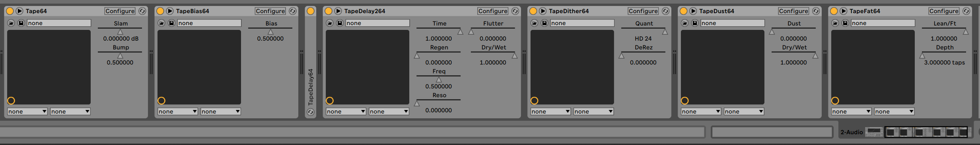Fold the Tape64 plug-in parameter triangle

(19, 11)
